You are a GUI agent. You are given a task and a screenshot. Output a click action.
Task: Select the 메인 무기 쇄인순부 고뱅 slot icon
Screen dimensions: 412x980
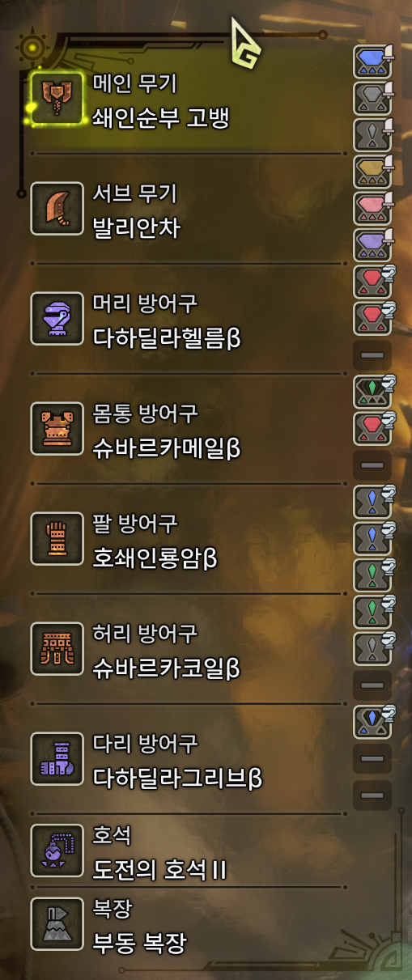tap(57, 99)
